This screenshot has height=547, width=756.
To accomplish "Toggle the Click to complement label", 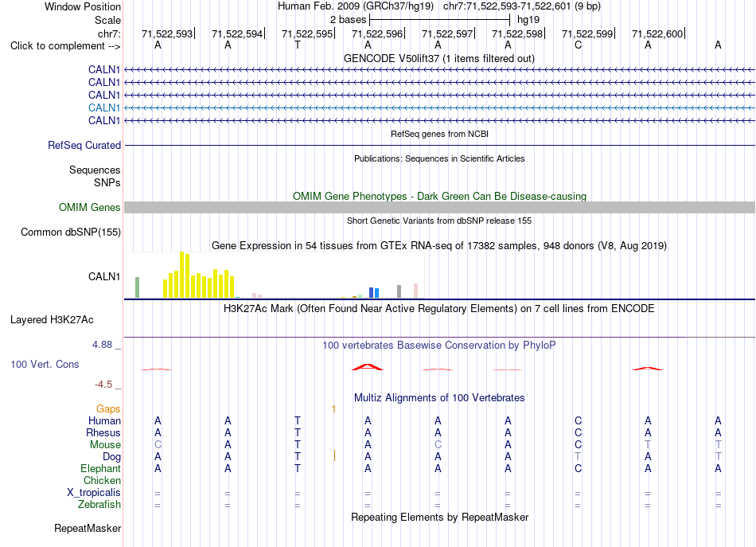I will click(65, 46).
